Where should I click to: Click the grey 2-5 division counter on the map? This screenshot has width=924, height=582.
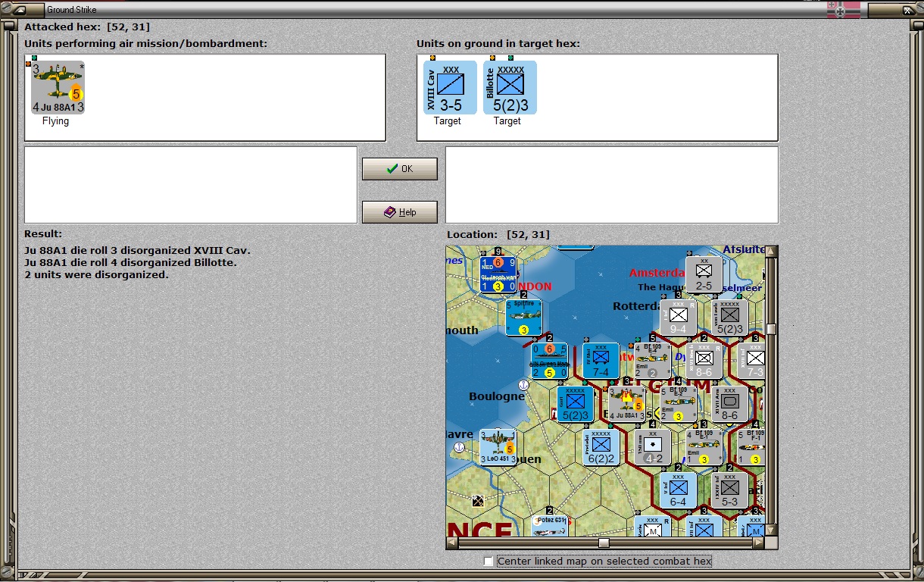coord(704,274)
